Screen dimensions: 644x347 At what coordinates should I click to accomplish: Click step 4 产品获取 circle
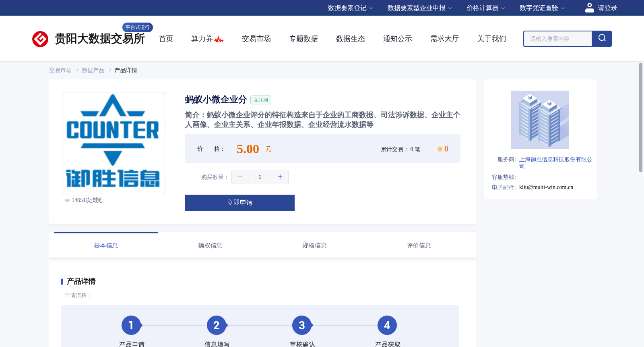387,325
